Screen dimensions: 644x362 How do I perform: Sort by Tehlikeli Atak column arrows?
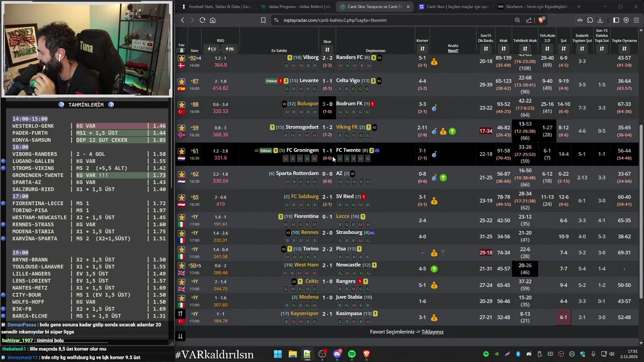pyautogui.click(x=525, y=49)
